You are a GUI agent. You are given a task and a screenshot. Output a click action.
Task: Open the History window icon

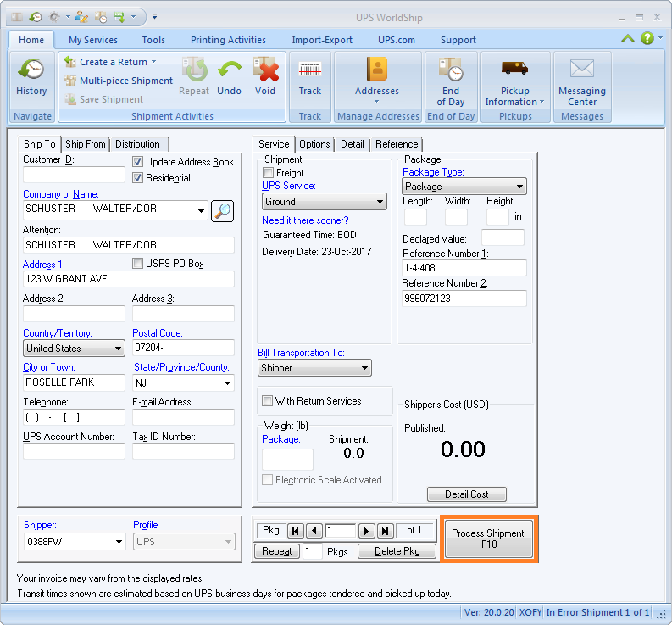pos(31,70)
